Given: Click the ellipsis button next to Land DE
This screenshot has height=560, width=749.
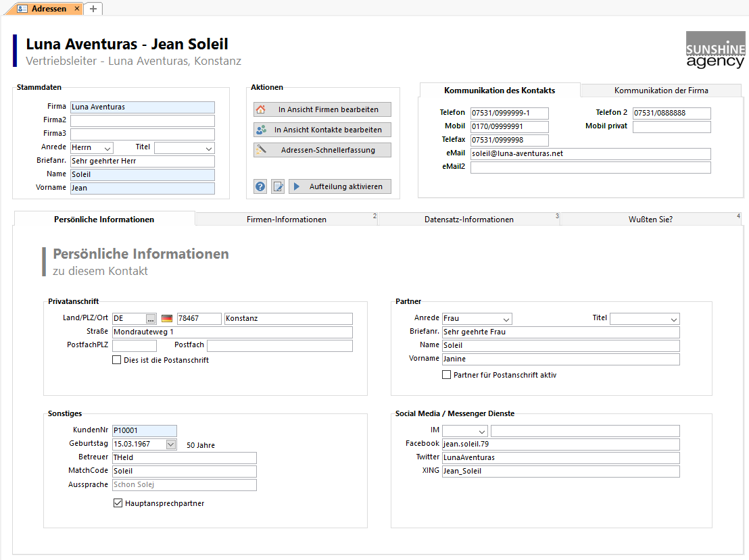Looking at the screenshot, I should (x=151, y=319).
